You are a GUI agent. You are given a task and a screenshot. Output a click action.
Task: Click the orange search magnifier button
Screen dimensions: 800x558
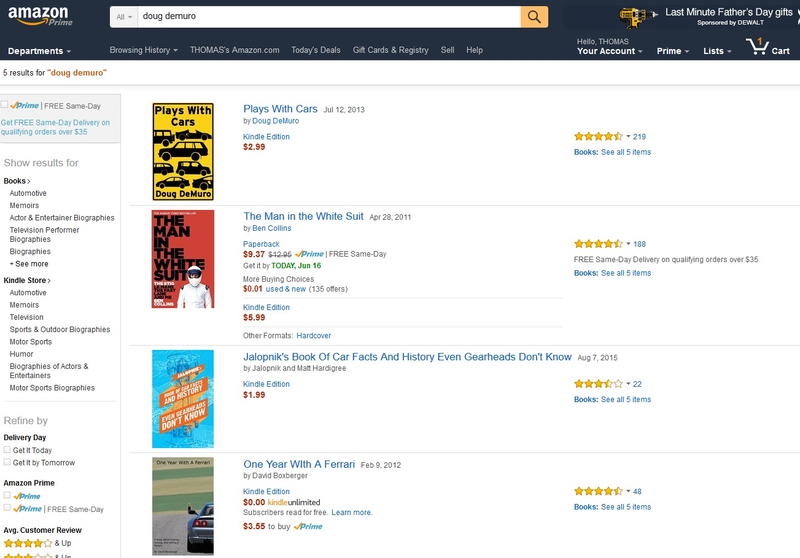click(534, 17)
